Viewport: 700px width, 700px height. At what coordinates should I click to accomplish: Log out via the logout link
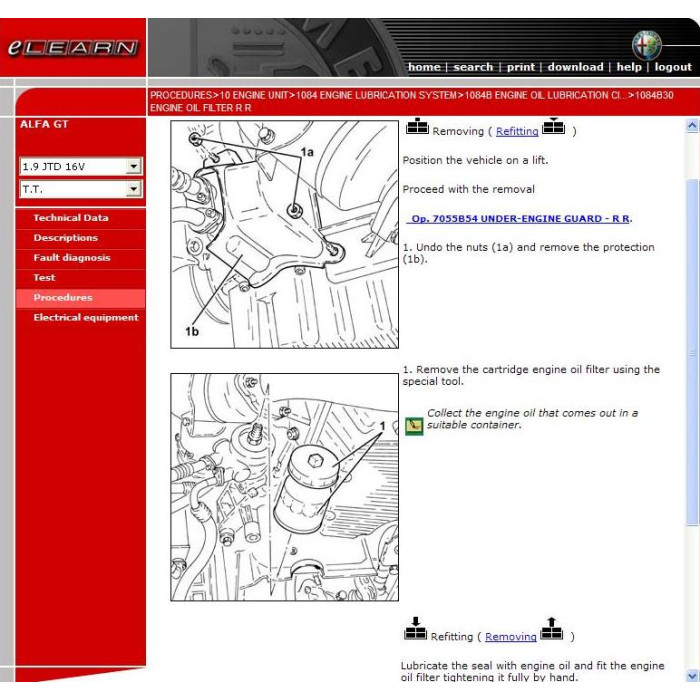pos(673,67)
